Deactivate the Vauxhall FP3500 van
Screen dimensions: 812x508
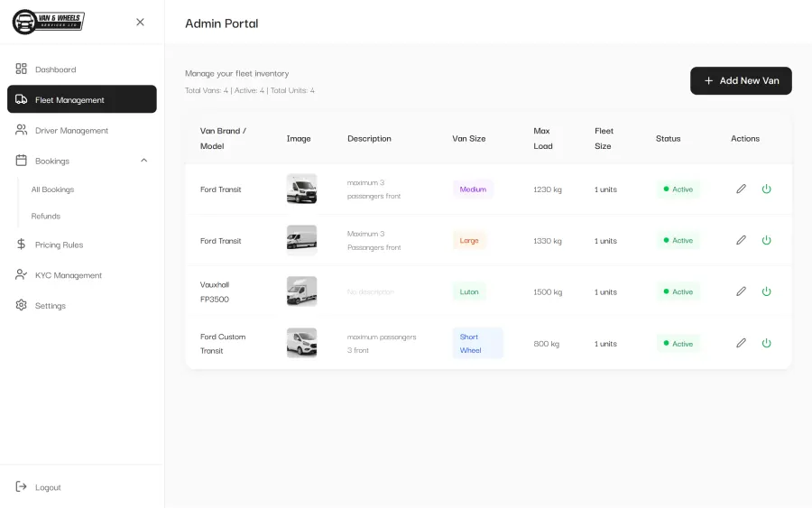click(x=766, y=291)
